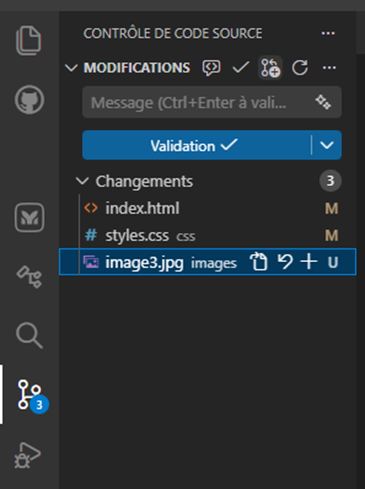The width and height of the screenshot is (365, 489).
Task: Open the Search view magnifier icon
Action: click(x=29, y=335)
